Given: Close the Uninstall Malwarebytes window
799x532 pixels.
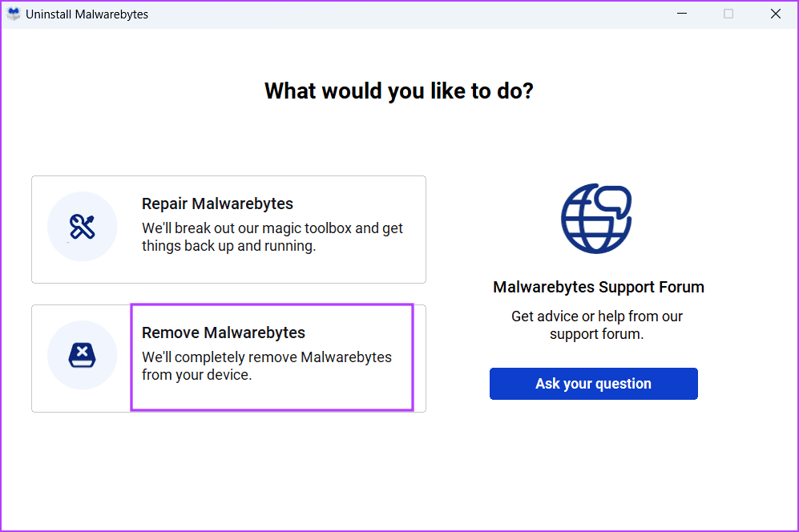Looking at the screenshot, I should click(776, 14).
